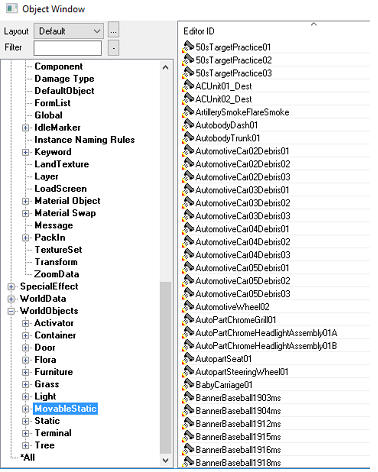Expand the Material Swap node

click(x=25, y=213)
